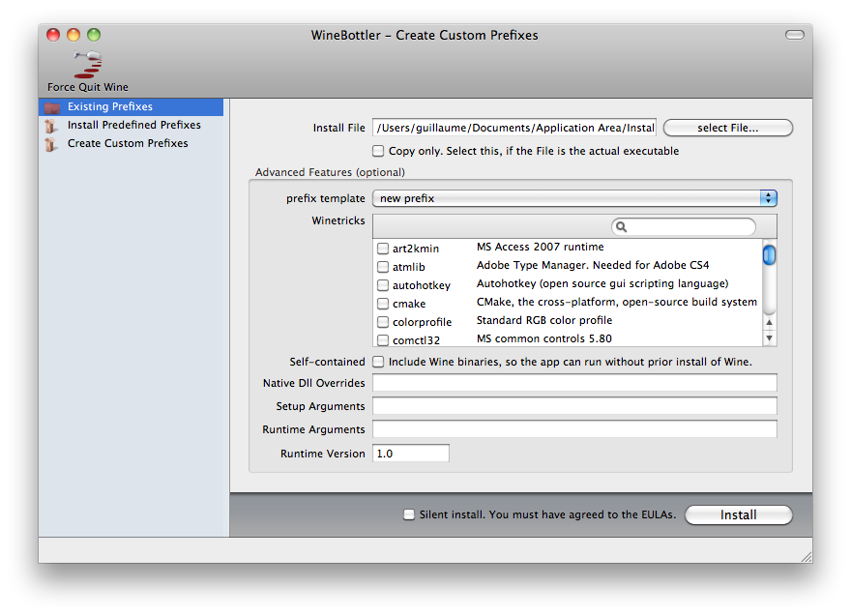Viewport: 851px width, 616px height.
Task: Toggle the Silent install checkbox
Action: pos(409,514)
